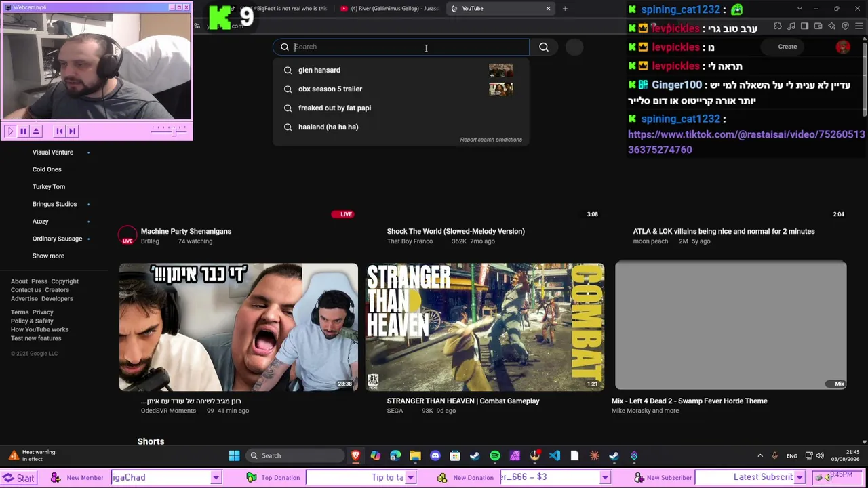Image resolution: width=868 pixels, height=488 pixels.
Task: Click the retro Start button in overlay bar
Action: (x=18, y=478)
